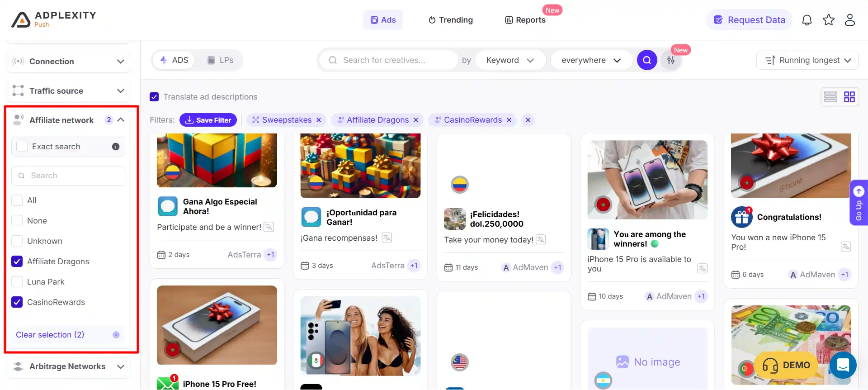Click the small X icon in Clear selection row

[x=116, y=335]
